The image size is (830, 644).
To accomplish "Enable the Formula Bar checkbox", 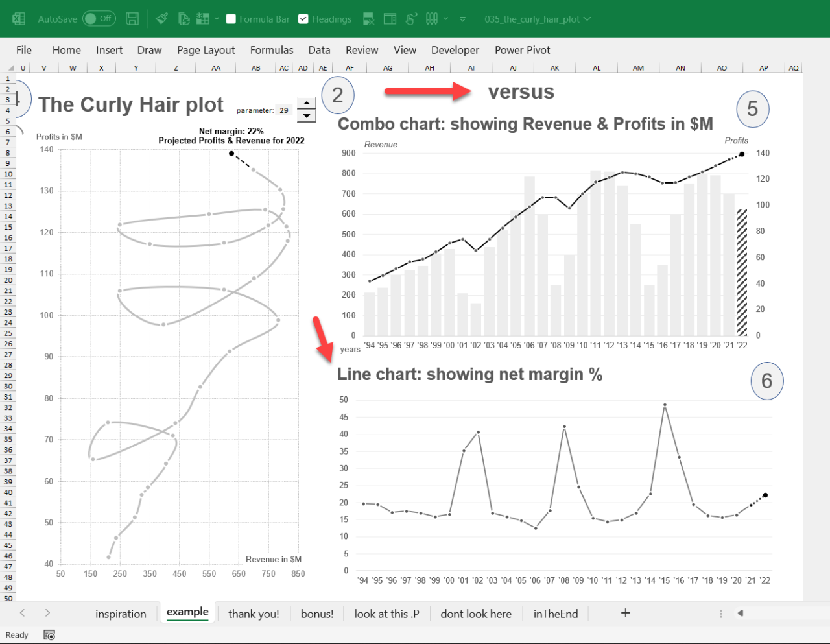I will [231, 19].
